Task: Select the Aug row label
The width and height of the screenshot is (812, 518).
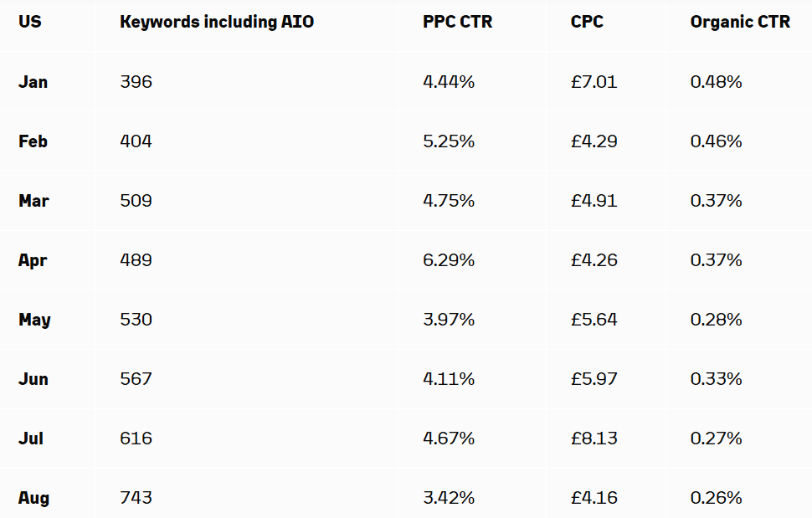Action: tap(33, 498)
